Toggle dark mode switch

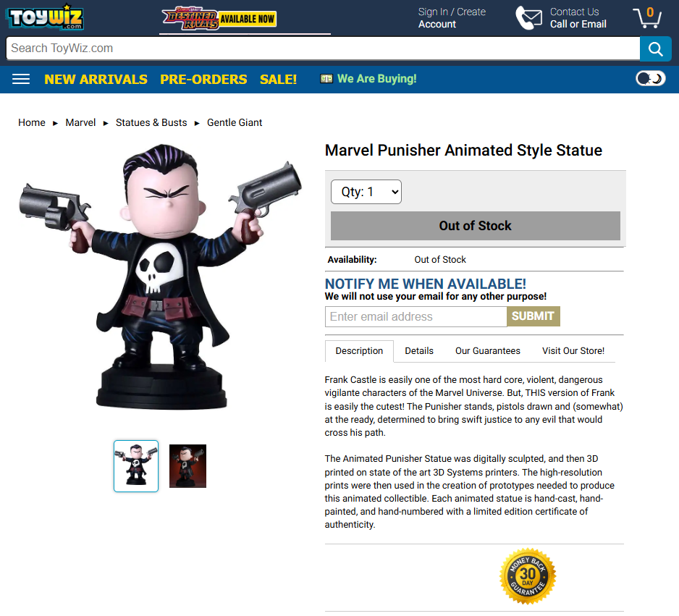(651, 78)
